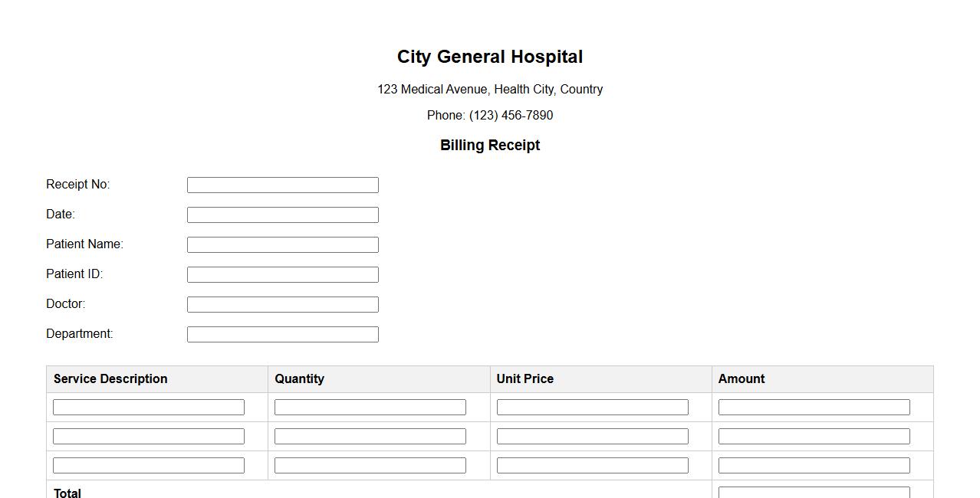Image resolution: width=980 pixels, height=498 pixels.
Task: Select the Patient Name field
Action: tap(282, 244)
